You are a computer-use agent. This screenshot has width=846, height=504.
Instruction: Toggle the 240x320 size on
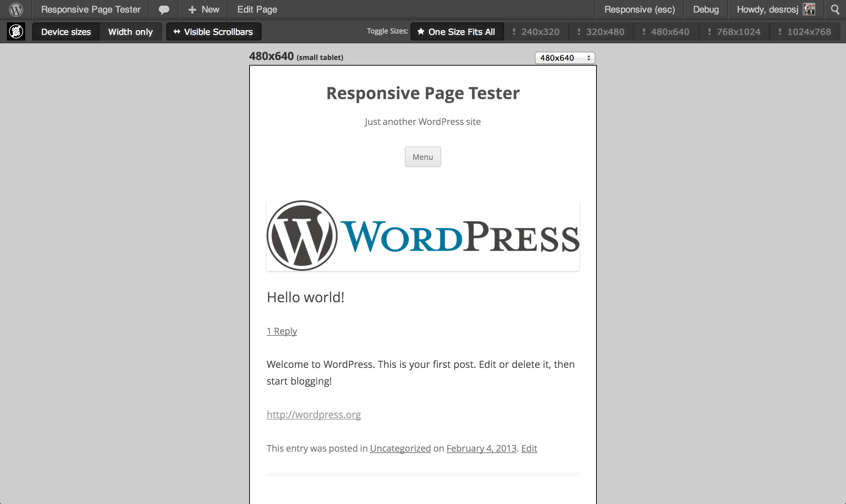(x=536, y=32)
